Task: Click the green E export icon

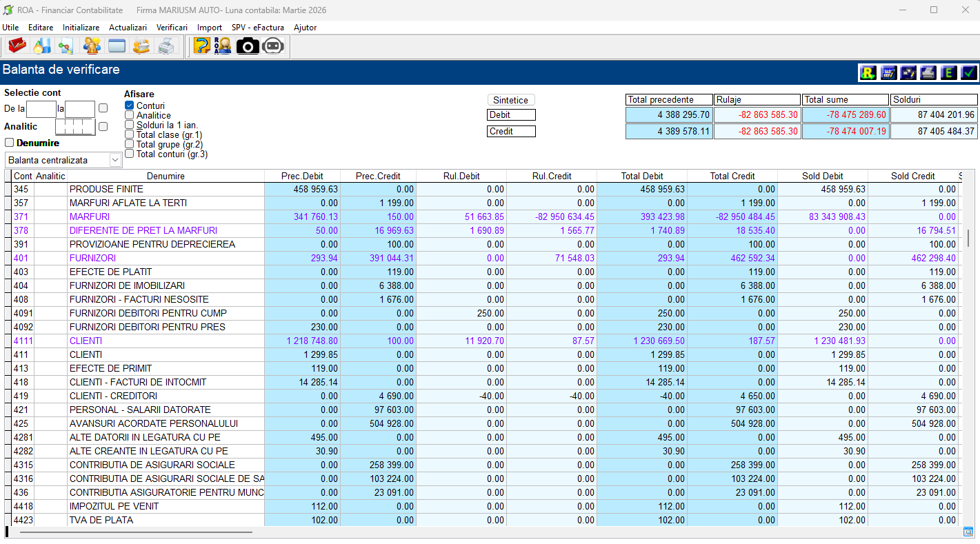Action: (949, 72)
